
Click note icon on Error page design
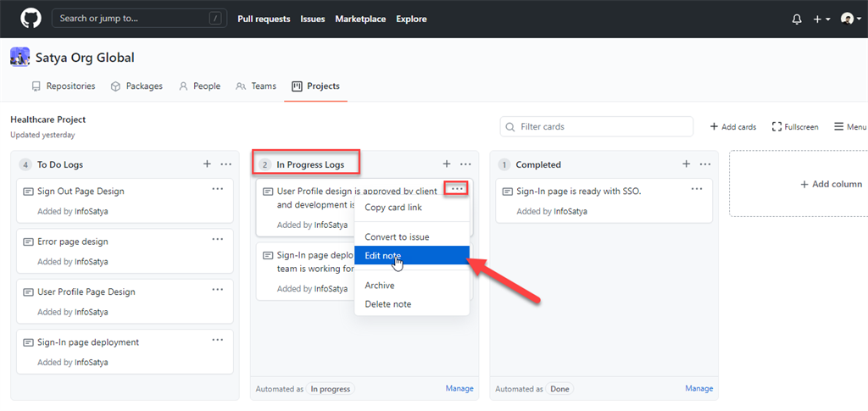(28, 242)
